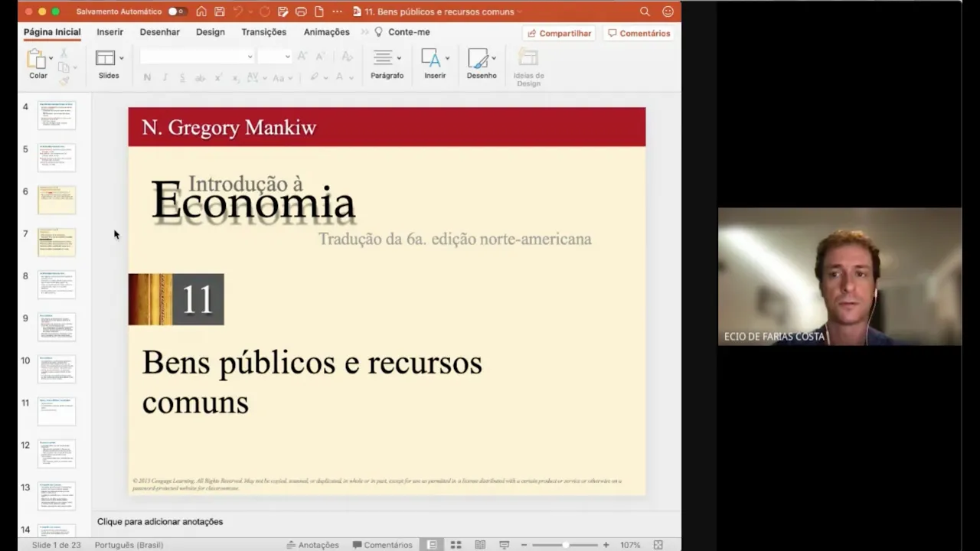Switch to reading view icon
This screenshot has width=980, height=551.
pyautogui.click(x=480, y=545)
